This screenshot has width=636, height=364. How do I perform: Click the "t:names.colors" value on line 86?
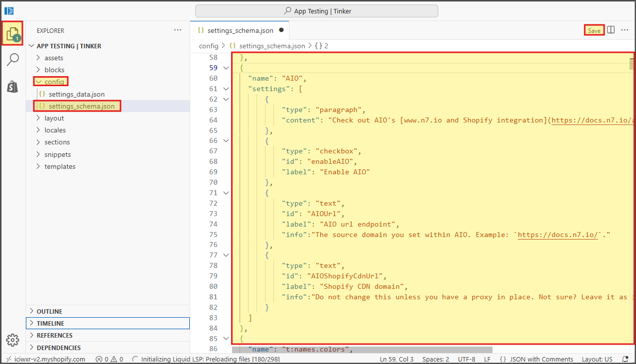point(315,349)
